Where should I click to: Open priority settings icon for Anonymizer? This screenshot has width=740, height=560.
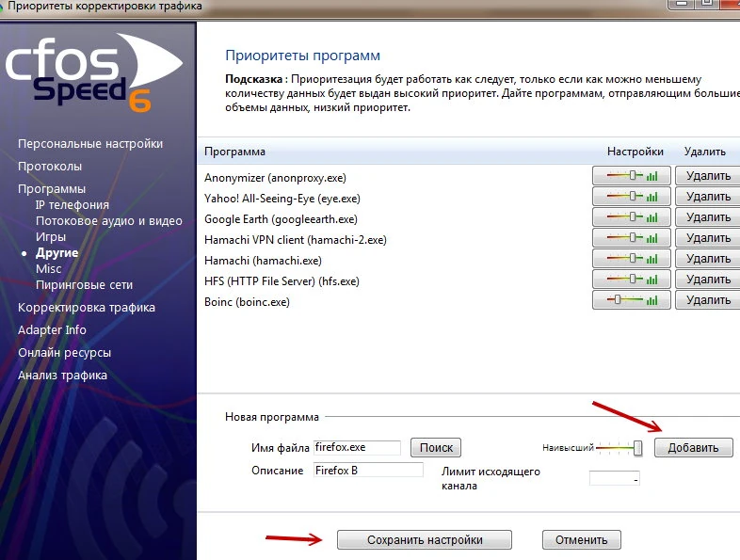(x=632, y=176)
